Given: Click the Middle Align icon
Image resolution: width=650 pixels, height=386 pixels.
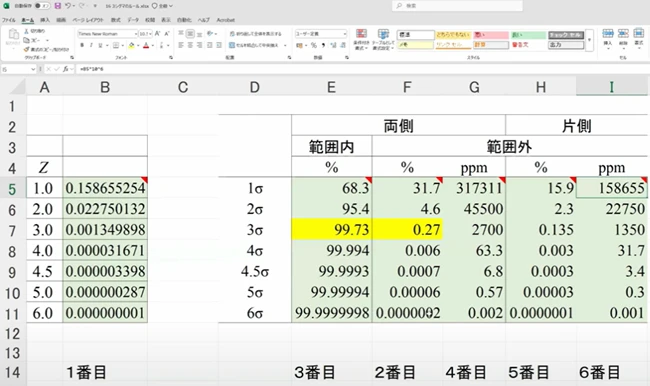Looking at the screenshot, I should [x=190, y=34].
